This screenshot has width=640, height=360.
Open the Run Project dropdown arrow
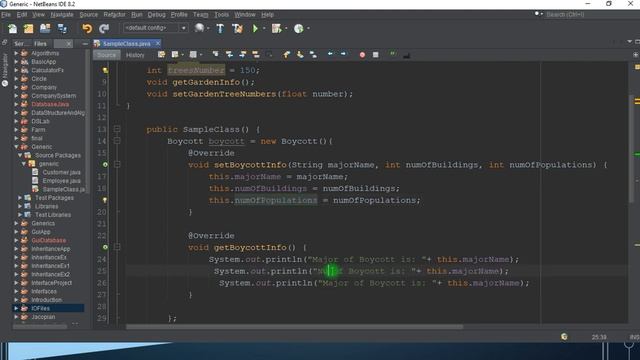click(x=264, y=29)
